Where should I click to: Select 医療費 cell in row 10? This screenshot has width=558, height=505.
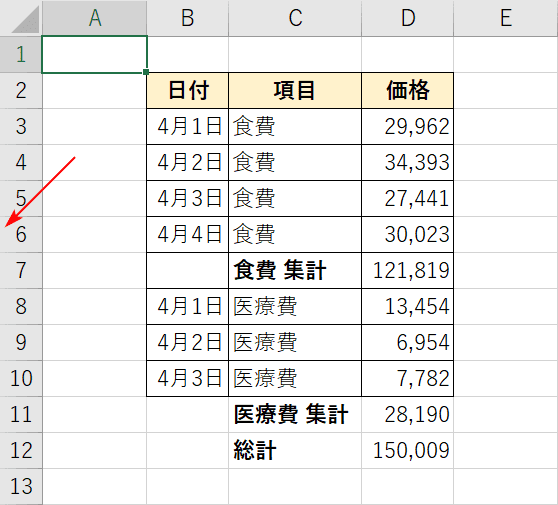(295, 378)
